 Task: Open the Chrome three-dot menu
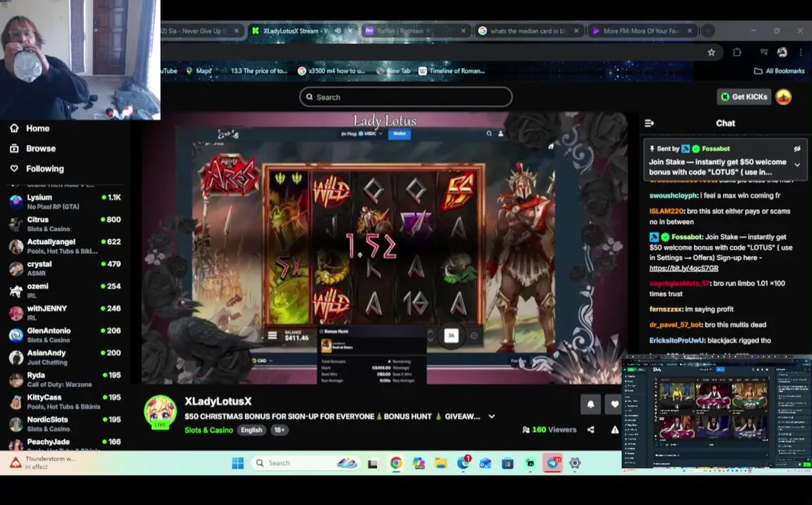pos(801,52)
